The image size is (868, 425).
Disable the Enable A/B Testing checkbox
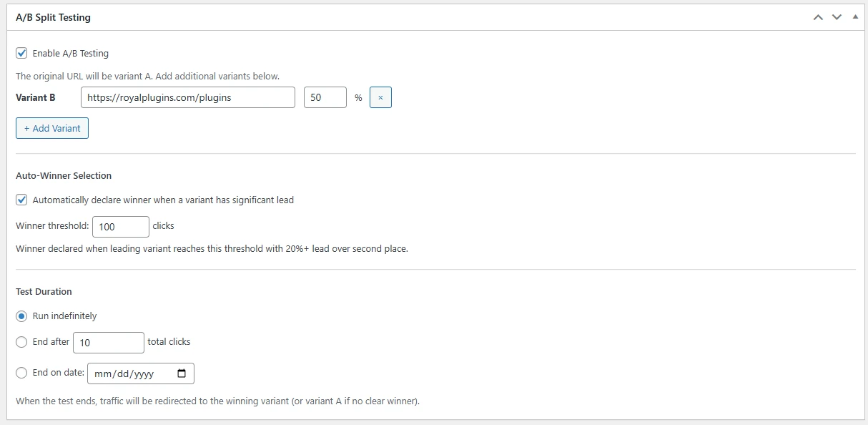pyautogui.click(x=21, y=52)
